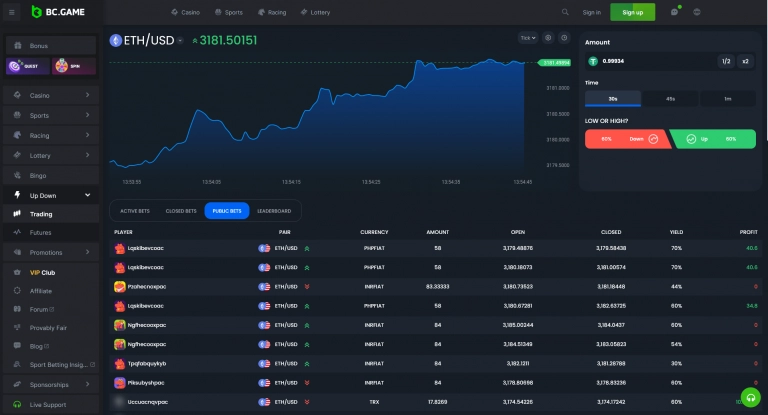Click the chart settings gear icon
This screenshot has width=768, height=415.
click(x=548, y=38)
